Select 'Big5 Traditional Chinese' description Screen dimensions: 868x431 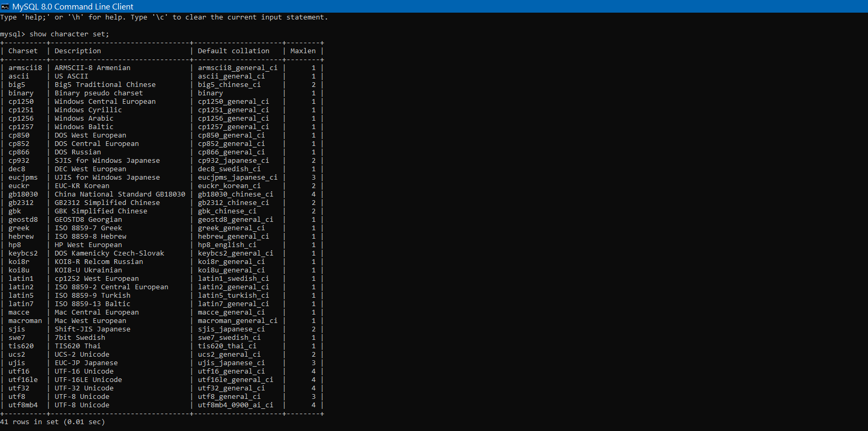tap(105, 85)
